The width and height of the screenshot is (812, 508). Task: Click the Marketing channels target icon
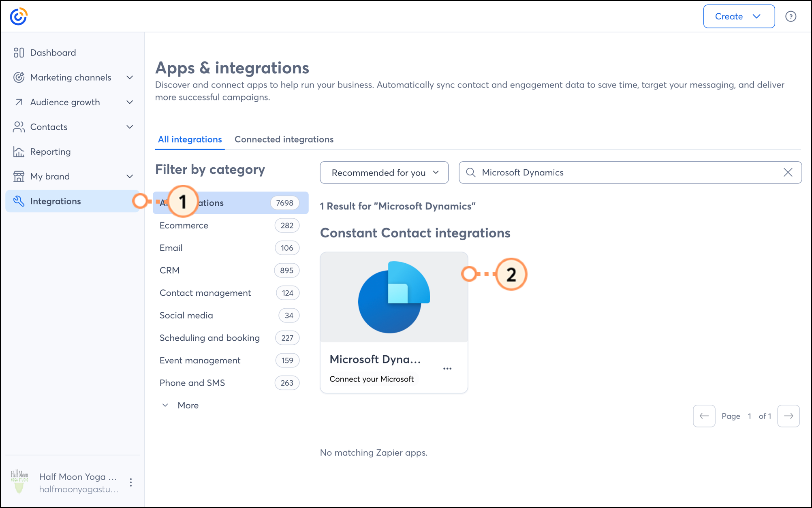tap(19, 77)
